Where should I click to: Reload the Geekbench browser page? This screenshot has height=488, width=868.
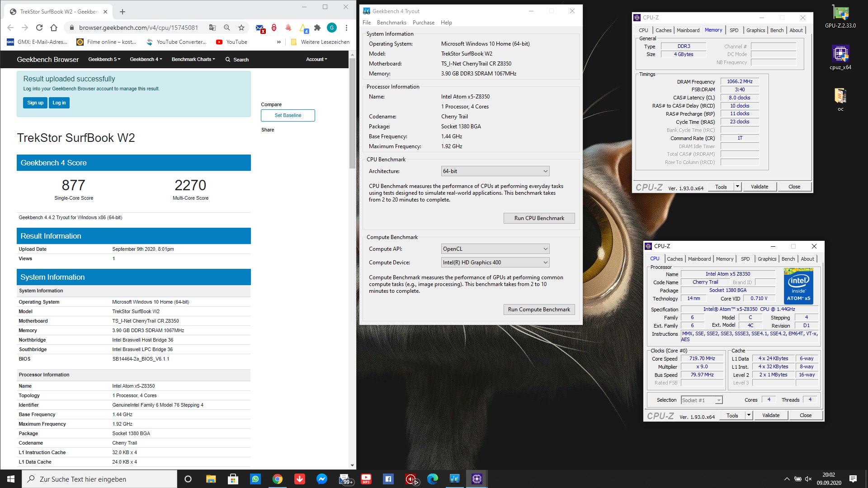pos(39,28)
